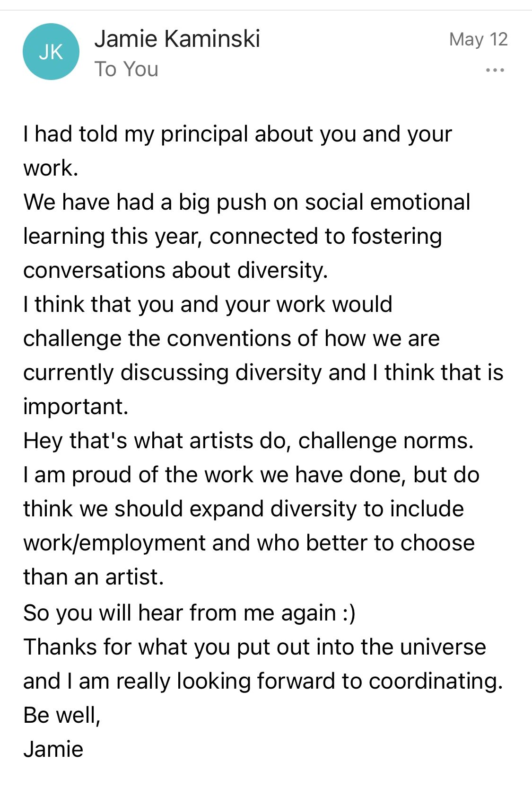Click the word "coordinating." near the end

point(435,681)
